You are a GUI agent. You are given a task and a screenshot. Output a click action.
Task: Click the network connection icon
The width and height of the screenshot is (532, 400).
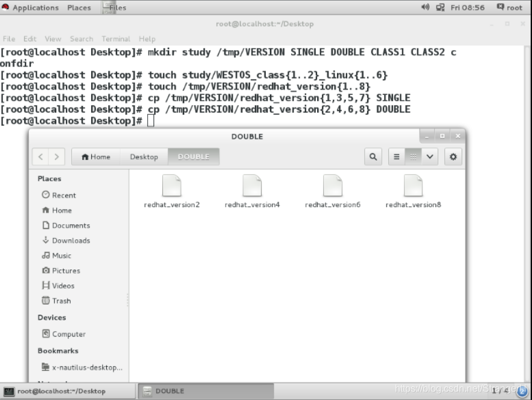pos(440,7)
